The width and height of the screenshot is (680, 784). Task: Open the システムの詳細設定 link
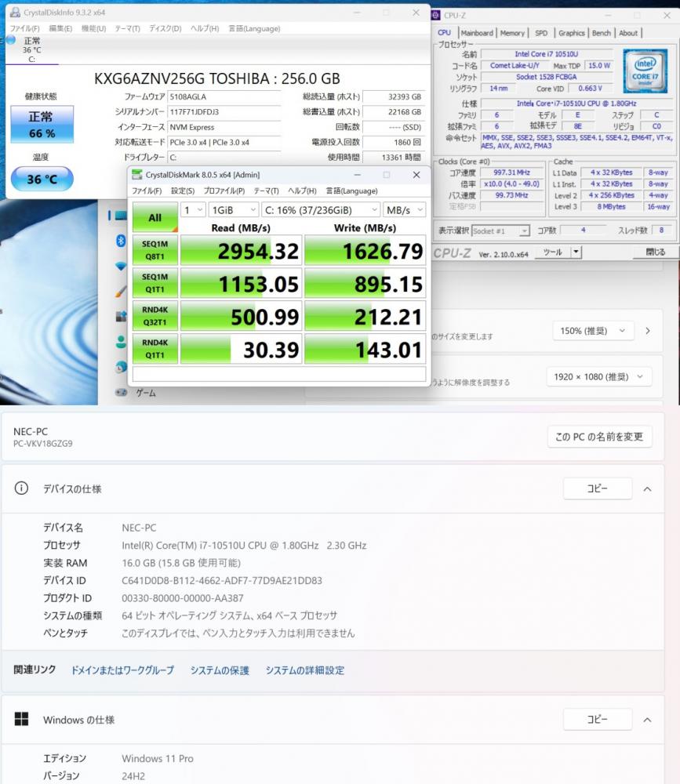coord(305,670)
